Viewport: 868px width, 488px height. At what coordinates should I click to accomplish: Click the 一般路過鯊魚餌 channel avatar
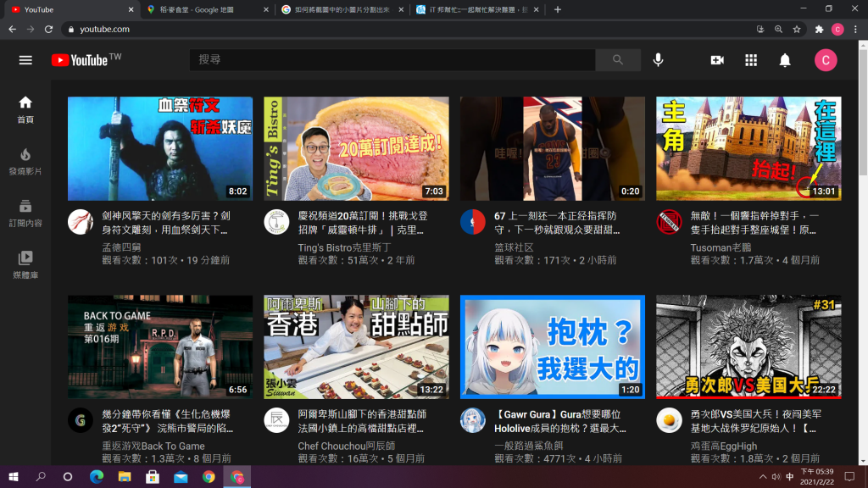(x=473, y=420)
